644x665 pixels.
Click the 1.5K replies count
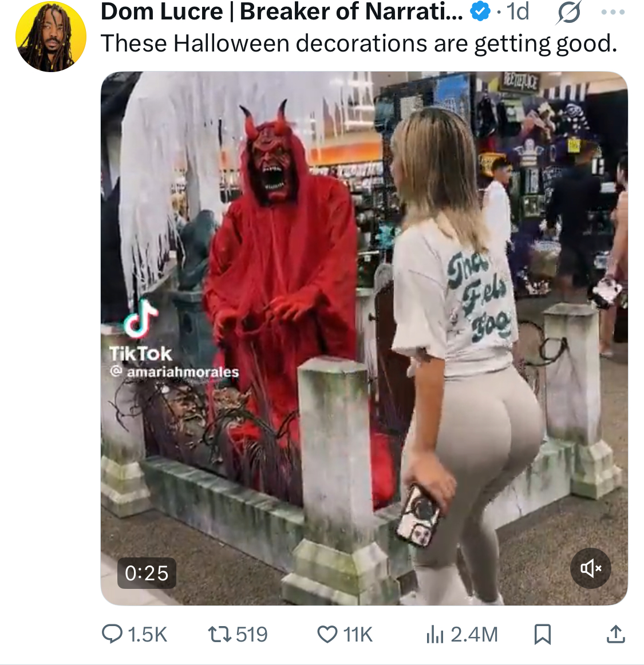coord(147,635)
